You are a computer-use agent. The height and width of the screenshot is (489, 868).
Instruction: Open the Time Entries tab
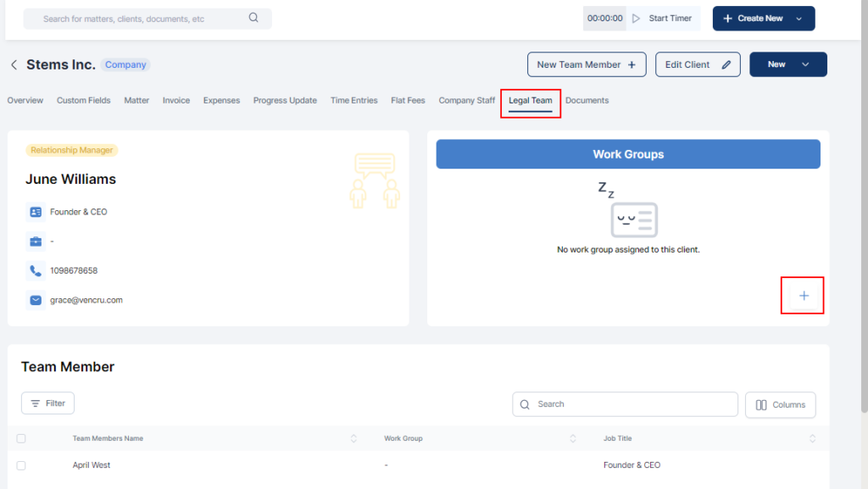[353, 101]
